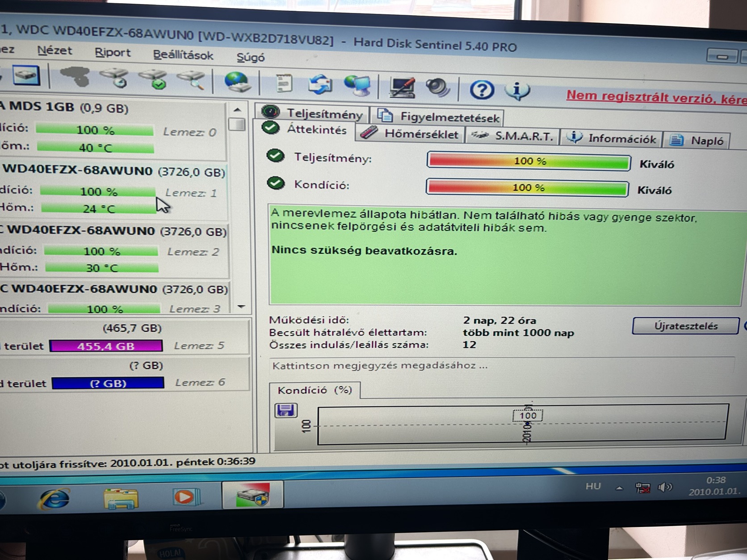Image resolution: width=747 pixels, height=560 pixels.
Task: Click the 24 °C temperature bar
Action: click(x=99, y=209)
